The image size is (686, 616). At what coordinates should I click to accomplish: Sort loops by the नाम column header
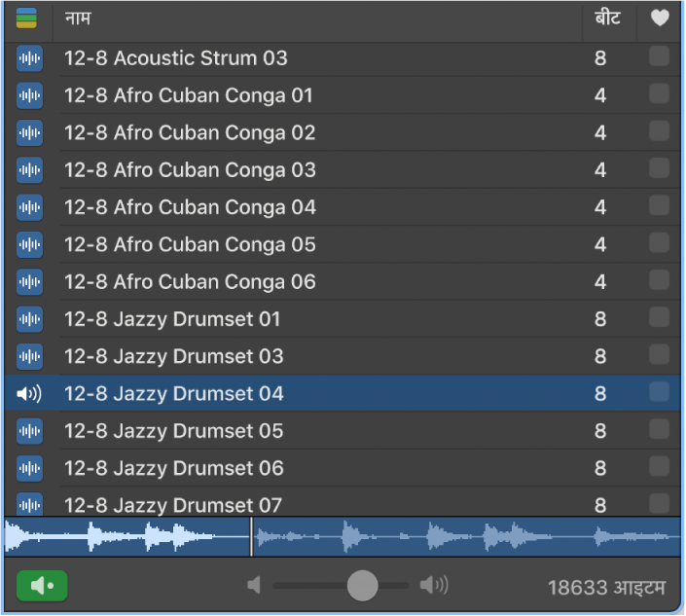tap(78, 18)
